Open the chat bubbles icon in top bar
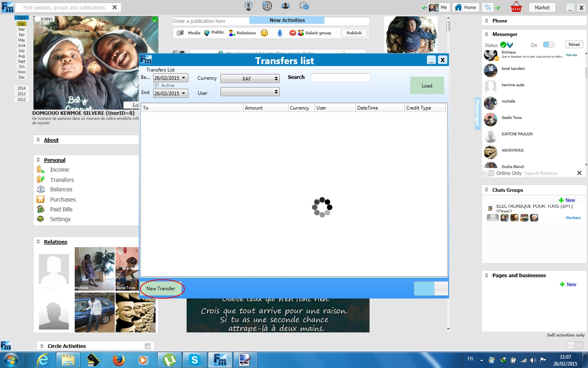 click(x=304, y=6)
